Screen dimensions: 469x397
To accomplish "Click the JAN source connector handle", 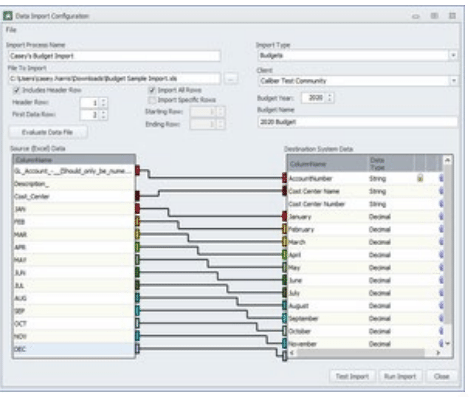I will click(x=137, y=209).
